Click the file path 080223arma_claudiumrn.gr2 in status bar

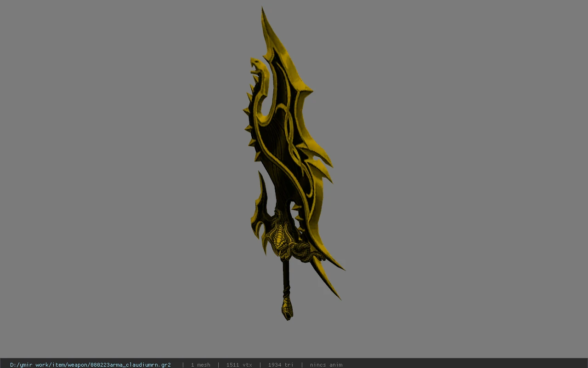point(90,365)
